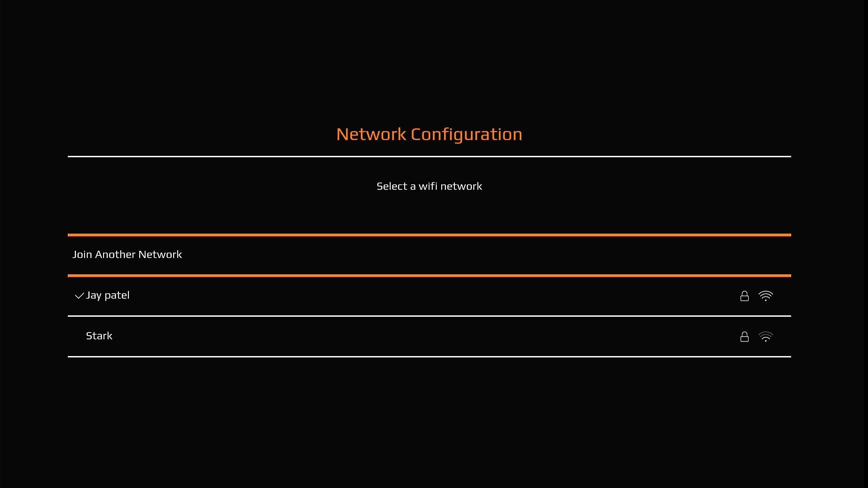Open Join Another Network option
This screenshot has width=868, height=488.
127,255
